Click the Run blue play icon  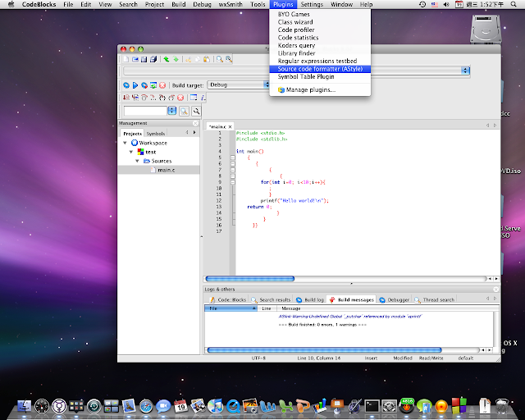135,85
